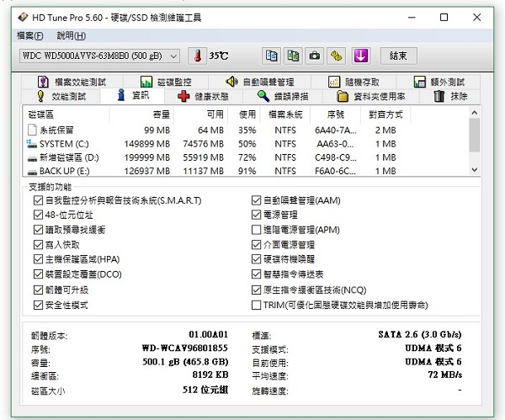Screen dimensions: 505x420
Task: Toggle the 介面電源管理 checkbox
Action: coord(256,244)
